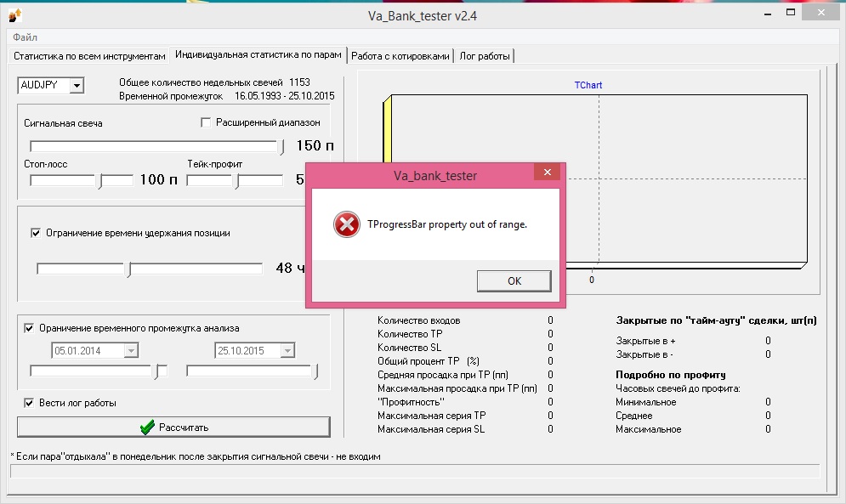Click OK in the error dialog
This screenshot has height=504, width=846.
514,281
